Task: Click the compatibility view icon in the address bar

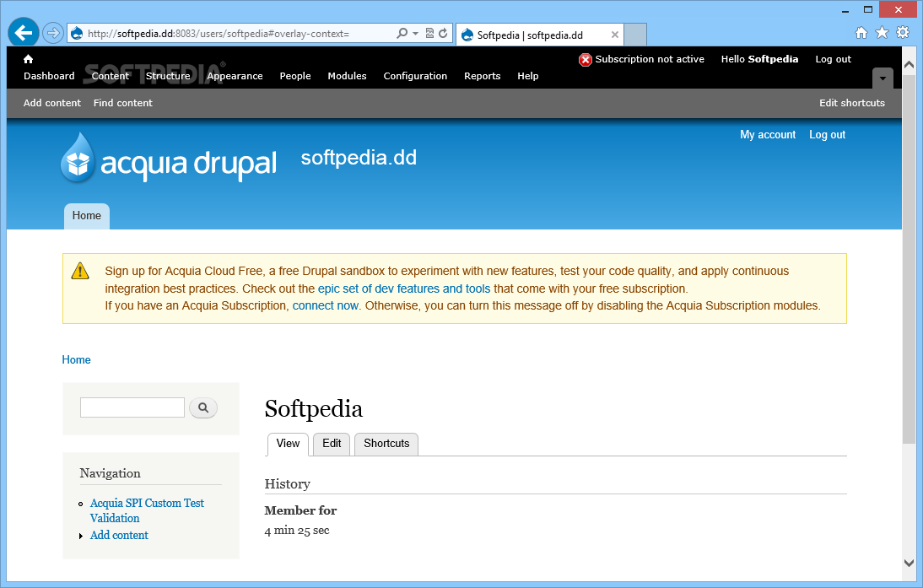Action: pos(429,34)
